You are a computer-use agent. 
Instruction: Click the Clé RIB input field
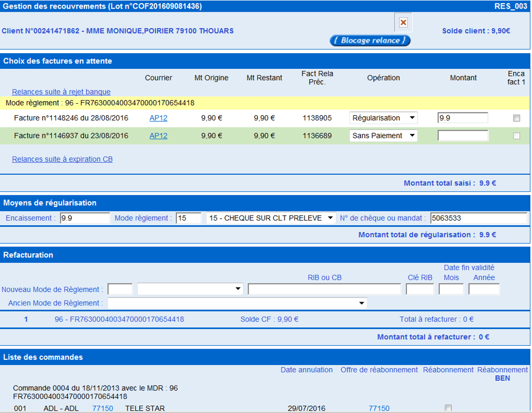pos(420,289)
